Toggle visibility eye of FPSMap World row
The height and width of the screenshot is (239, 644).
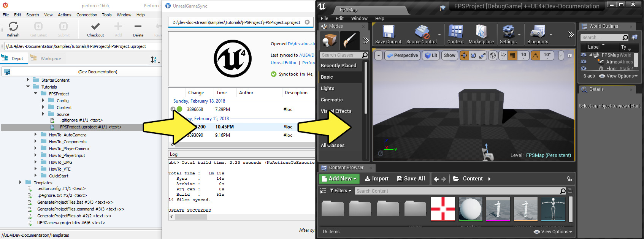584,55
